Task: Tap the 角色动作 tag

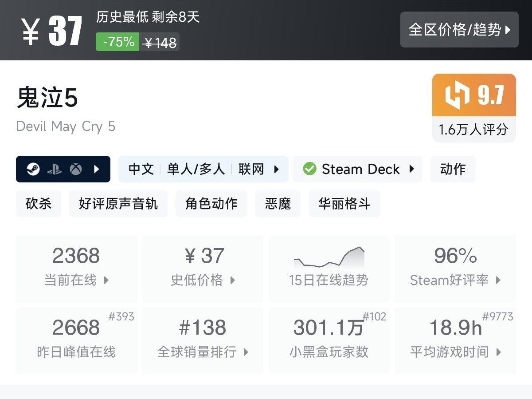Action: pyautogui.click(x=211, y=204)
